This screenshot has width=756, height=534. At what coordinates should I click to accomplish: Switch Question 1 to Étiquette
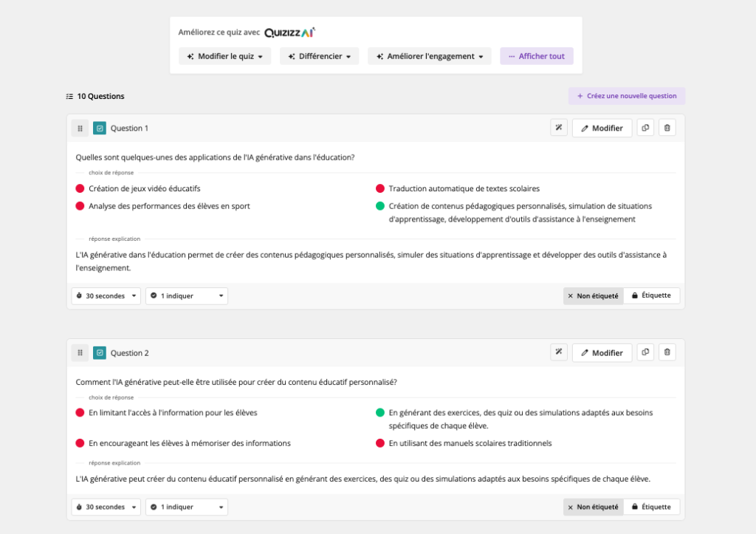651,295
